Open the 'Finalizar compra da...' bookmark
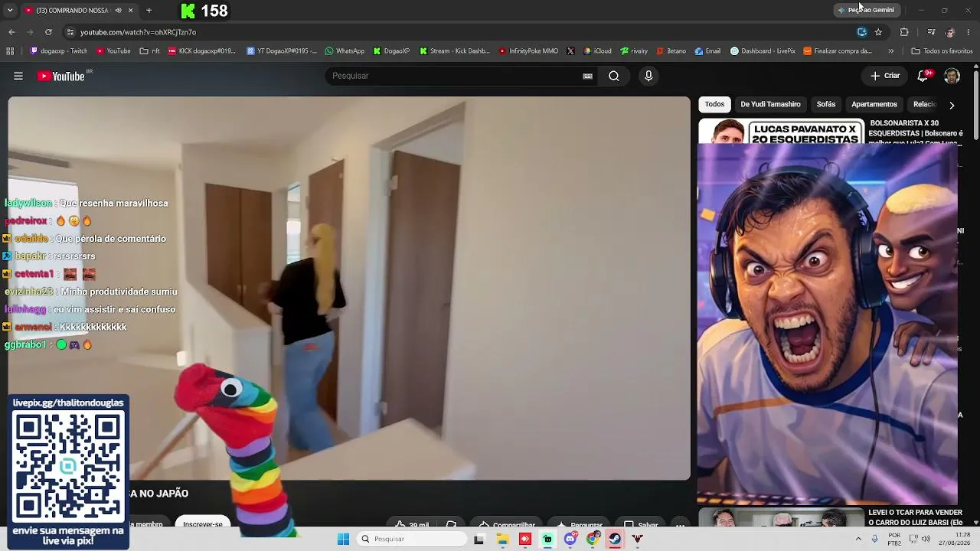The image size is (980, 551). (x=838, y=51)
